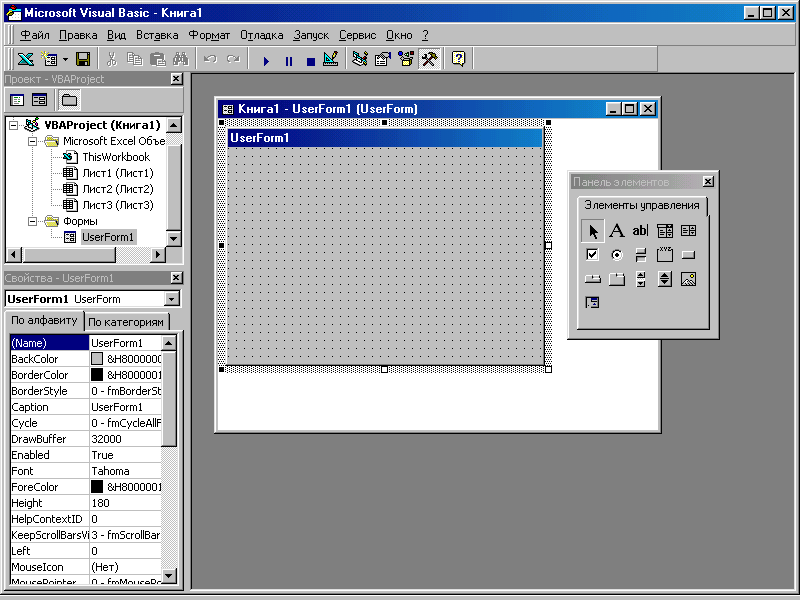The height and width of the screenshot is (600, 800).
Task: Switch to the По категориям tab
Action: [x=126, y=322]
